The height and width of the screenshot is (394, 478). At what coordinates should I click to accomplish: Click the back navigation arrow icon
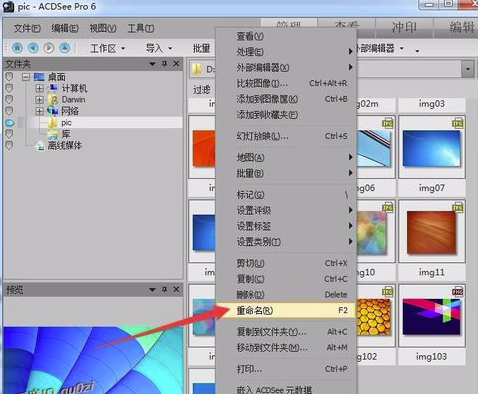pyautogui.click(x=33, y=48)
